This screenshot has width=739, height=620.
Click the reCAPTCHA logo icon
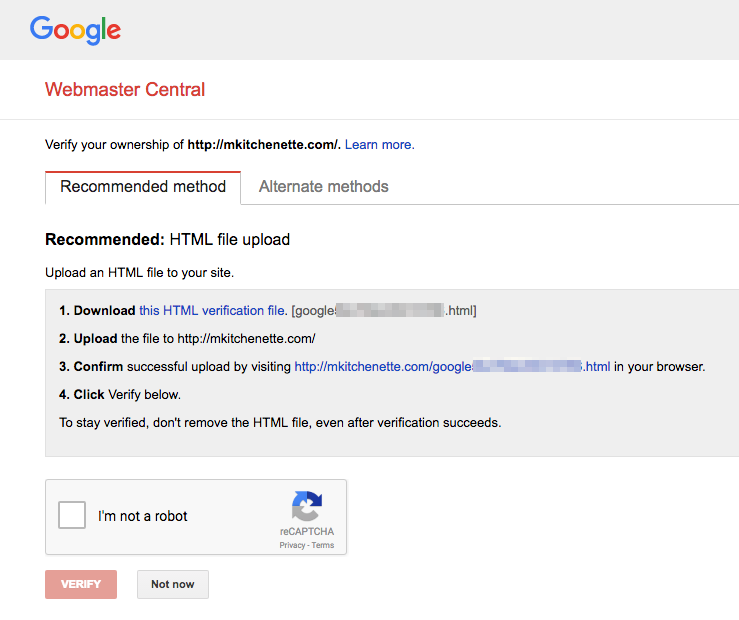[x=307, y=507]
